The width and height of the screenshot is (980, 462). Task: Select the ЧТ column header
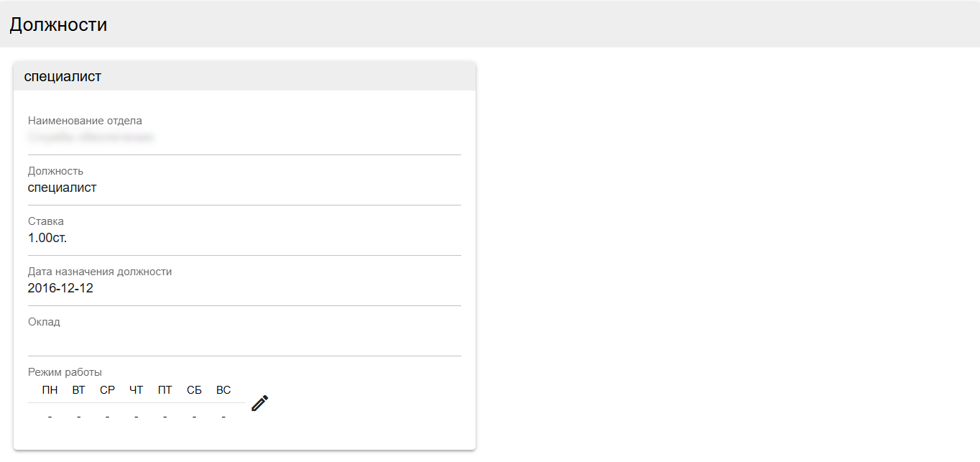pos(136,390)
